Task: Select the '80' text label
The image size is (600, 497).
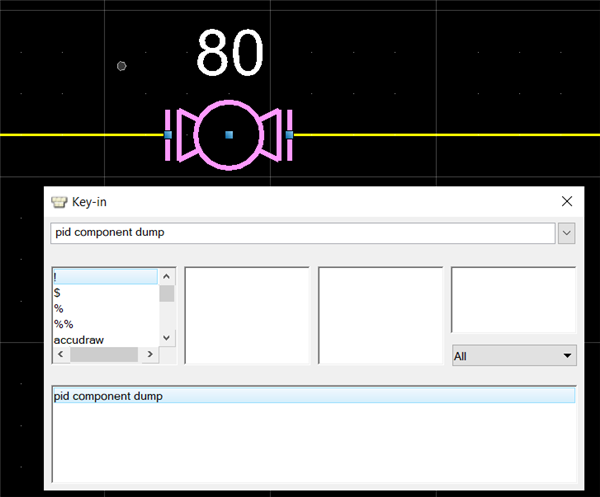Action: coord(230,52)
